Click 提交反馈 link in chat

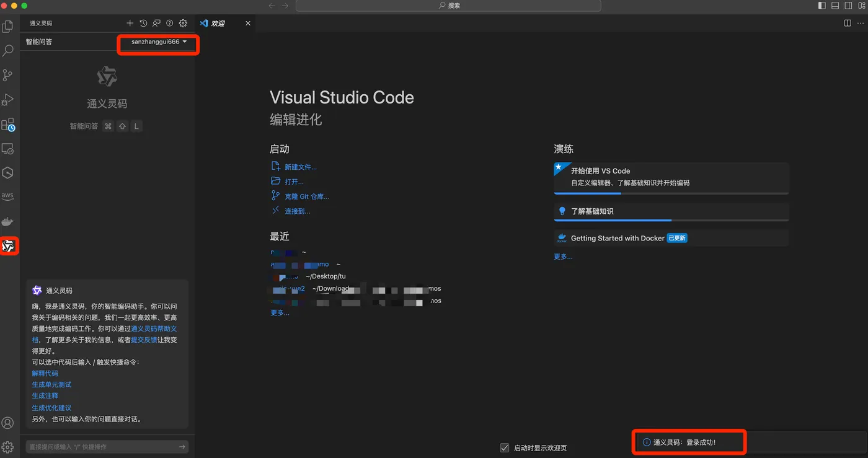tap(144, 340)
